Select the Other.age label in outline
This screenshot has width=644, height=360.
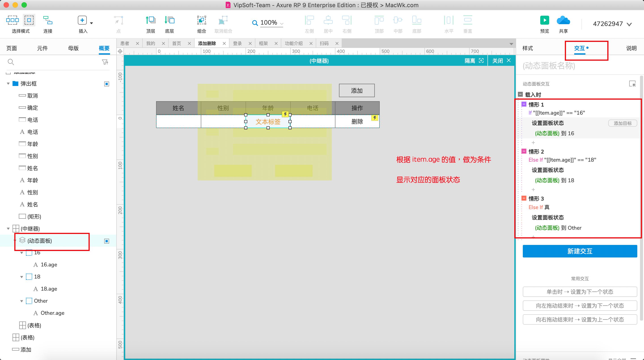(x=53, y=313)
